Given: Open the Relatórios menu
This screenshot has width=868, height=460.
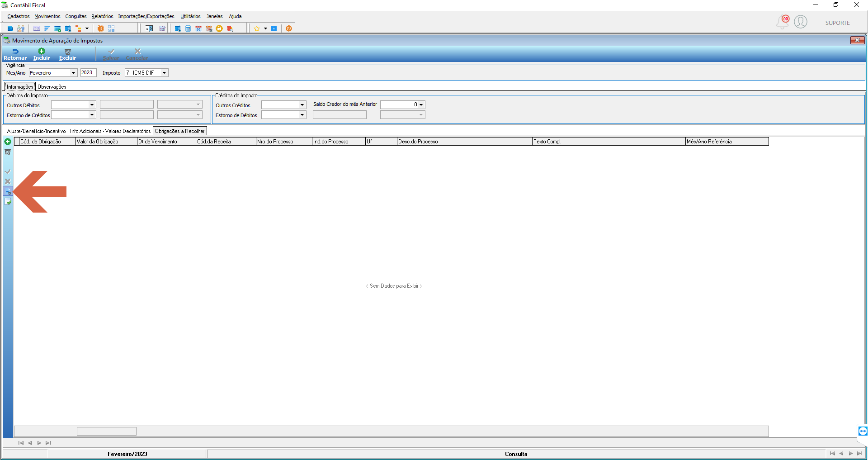Looking at the screenshot, I should tap(102, 16).
